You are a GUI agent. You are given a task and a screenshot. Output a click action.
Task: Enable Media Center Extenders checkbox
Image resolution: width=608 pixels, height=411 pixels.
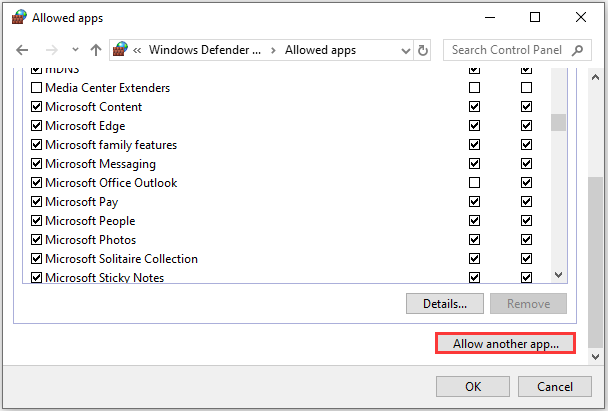tap(36, 88)
